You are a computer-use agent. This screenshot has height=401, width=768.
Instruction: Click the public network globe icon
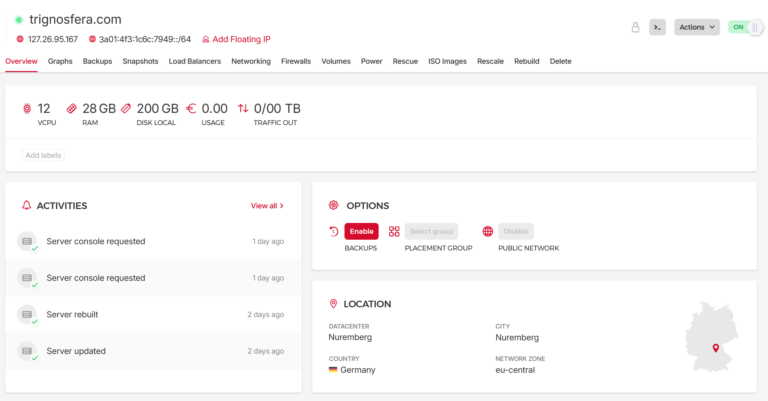[x=487, y=231]
